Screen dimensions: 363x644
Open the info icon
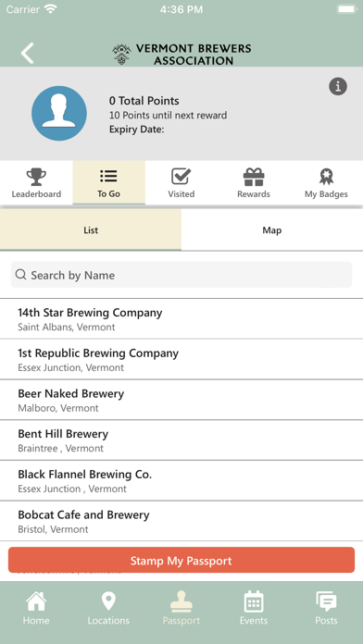[x=338, y=86]
